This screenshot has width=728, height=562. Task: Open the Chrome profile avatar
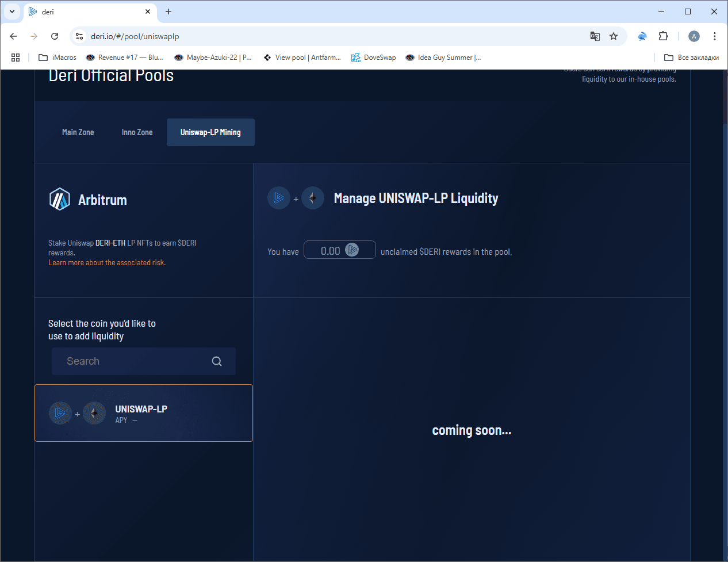point(694,36)
